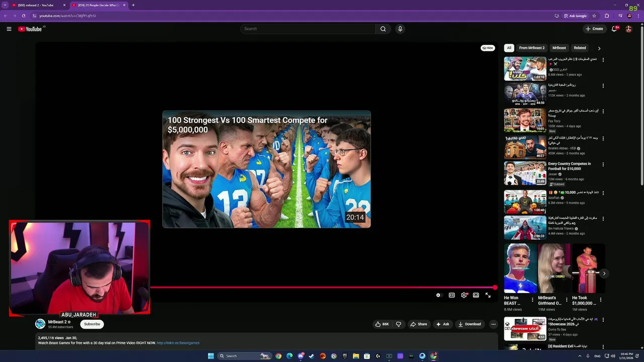Reload the page
Screen dimensions: 644x362
23,16
